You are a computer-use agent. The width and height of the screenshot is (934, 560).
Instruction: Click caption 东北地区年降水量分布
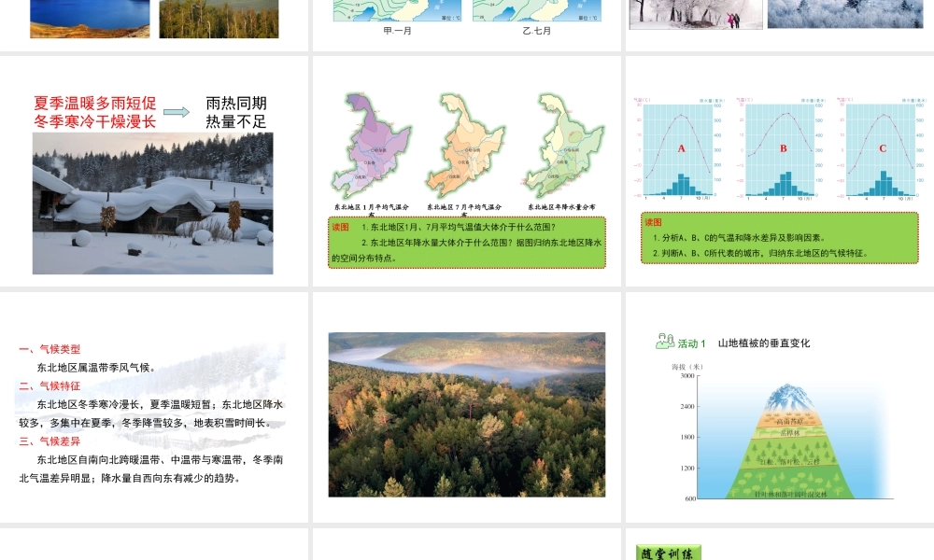(x=561, y=207)
